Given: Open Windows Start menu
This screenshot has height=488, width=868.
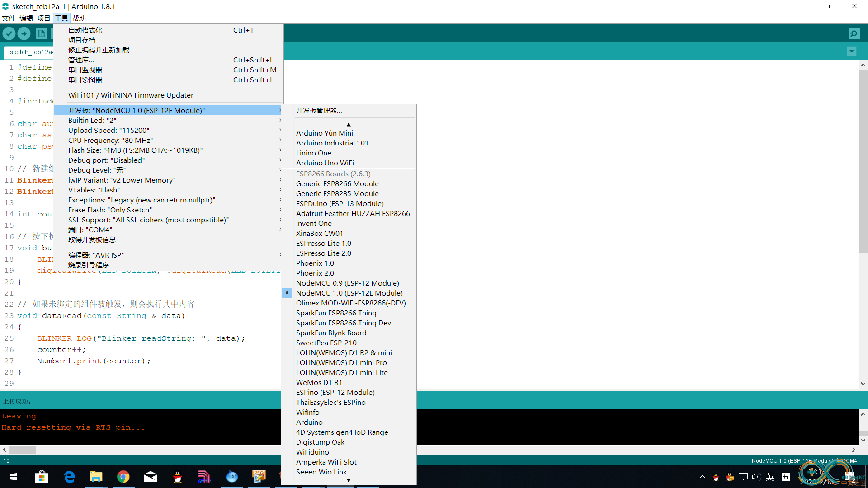Looking at the screenshot, I should (14, 477).
